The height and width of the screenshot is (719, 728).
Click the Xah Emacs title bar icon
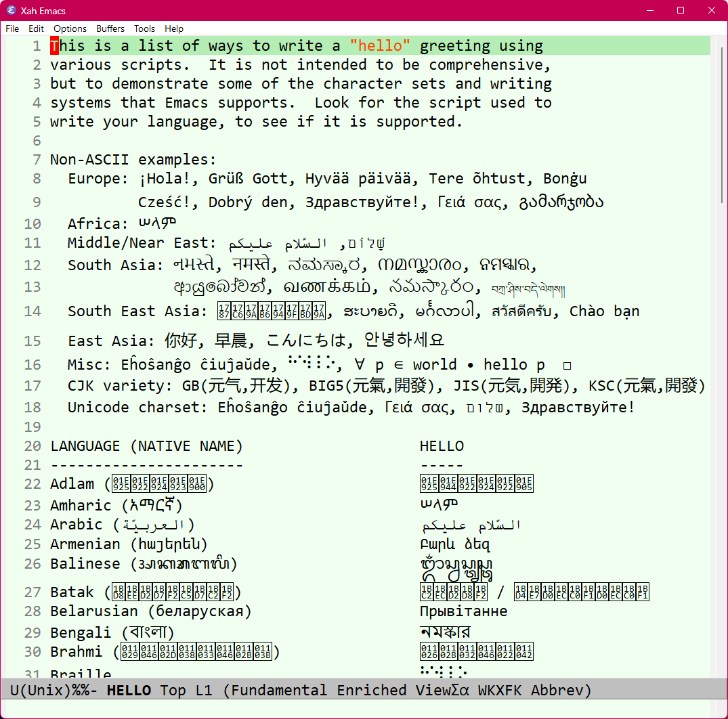[11, 10]
